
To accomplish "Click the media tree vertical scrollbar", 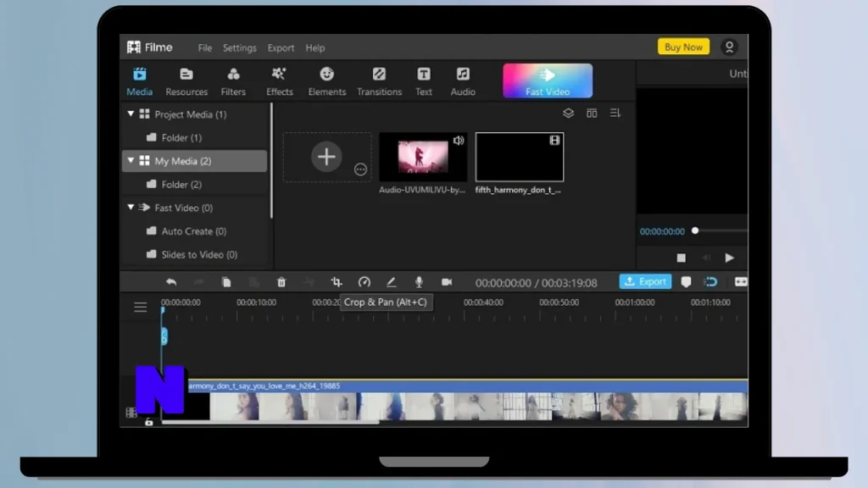I will (271, 160).
